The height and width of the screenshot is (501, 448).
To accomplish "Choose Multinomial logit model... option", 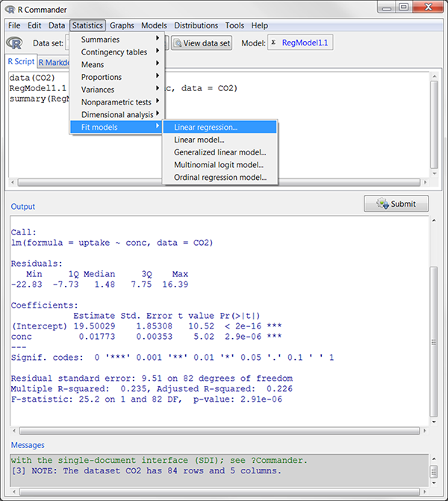I will [x=220, y=164].
